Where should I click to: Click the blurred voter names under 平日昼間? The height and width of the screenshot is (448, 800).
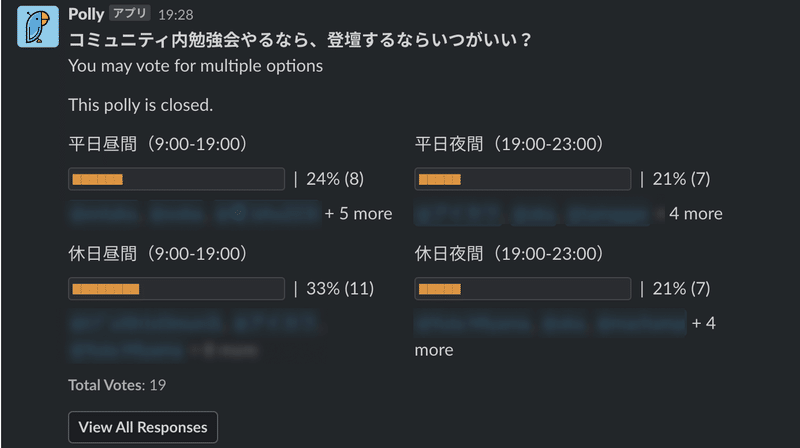(x=194, y=213)
